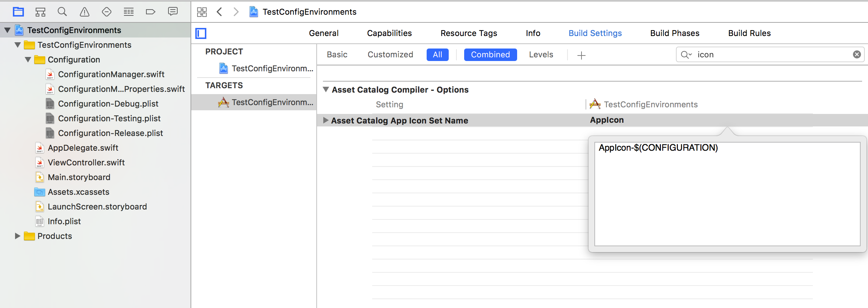Switch to the Capabilities tab
The image size is (868, 308).
[x=389, y=33]
